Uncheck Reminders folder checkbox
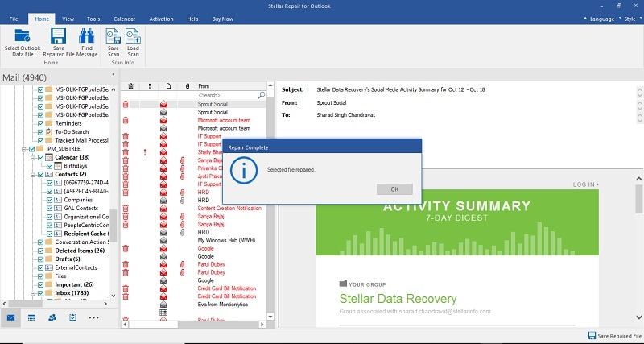The image size is (644, 344). click(41, 124)
